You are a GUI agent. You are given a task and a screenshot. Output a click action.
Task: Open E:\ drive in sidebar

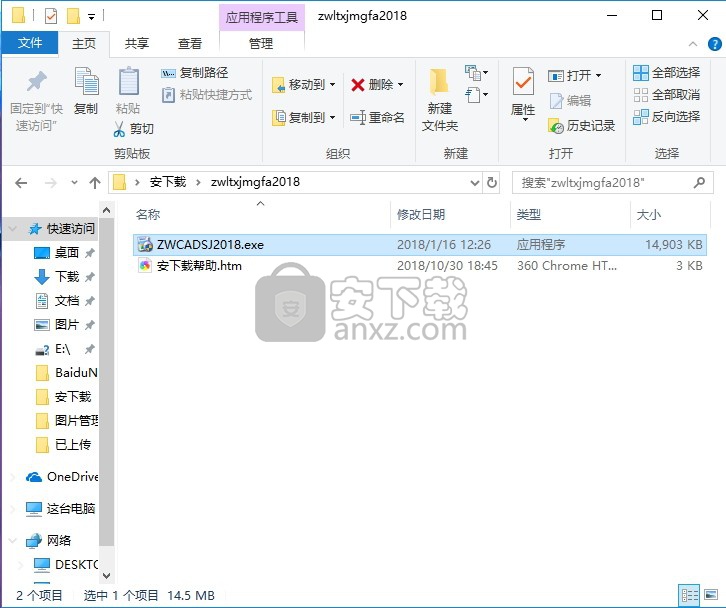coord(65,349)
